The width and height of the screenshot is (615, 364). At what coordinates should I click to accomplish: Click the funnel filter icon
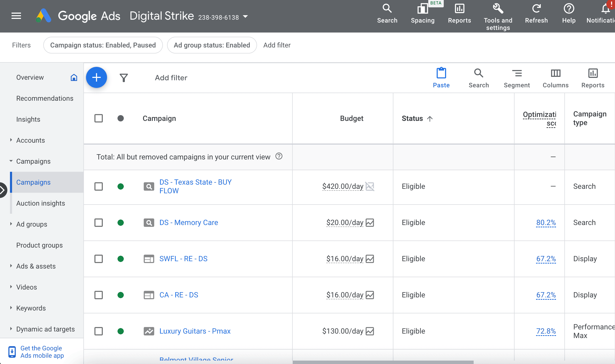[124, 78]
